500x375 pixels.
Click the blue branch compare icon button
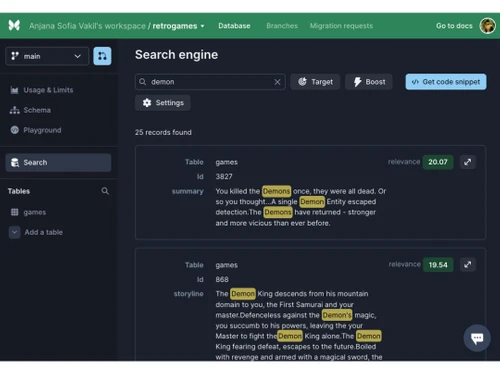click(x=102, y=56)
